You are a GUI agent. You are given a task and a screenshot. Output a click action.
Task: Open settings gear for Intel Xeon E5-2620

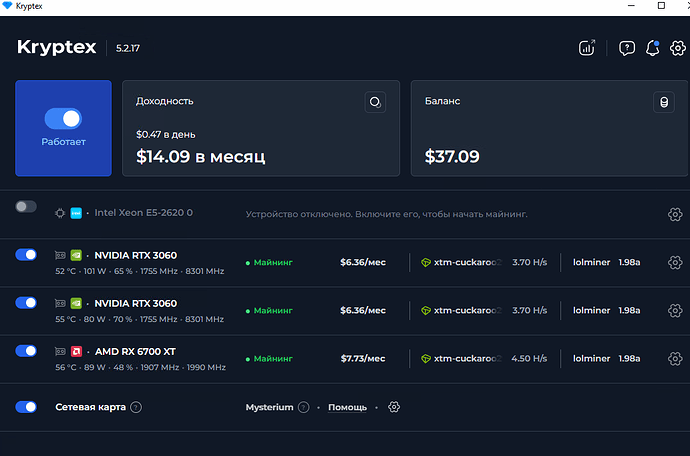(675, 214)
